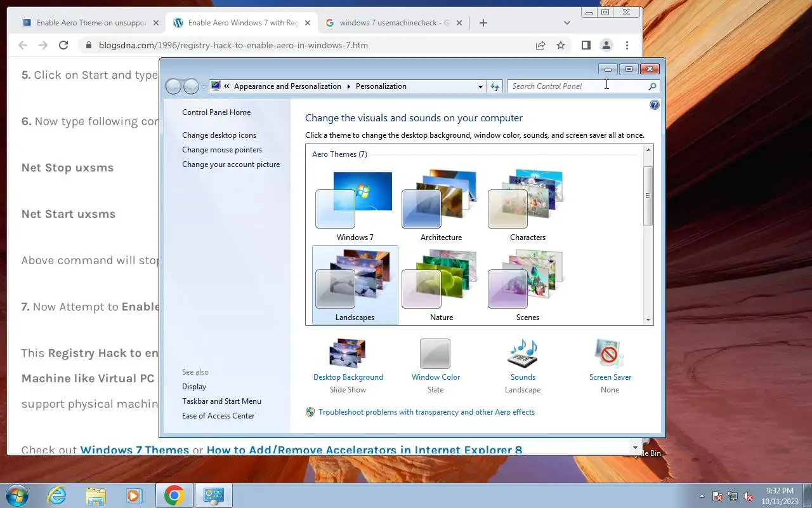Open the taskbar clock showing 9:32 PM
The image size is (812, 508).
(780, 496)
